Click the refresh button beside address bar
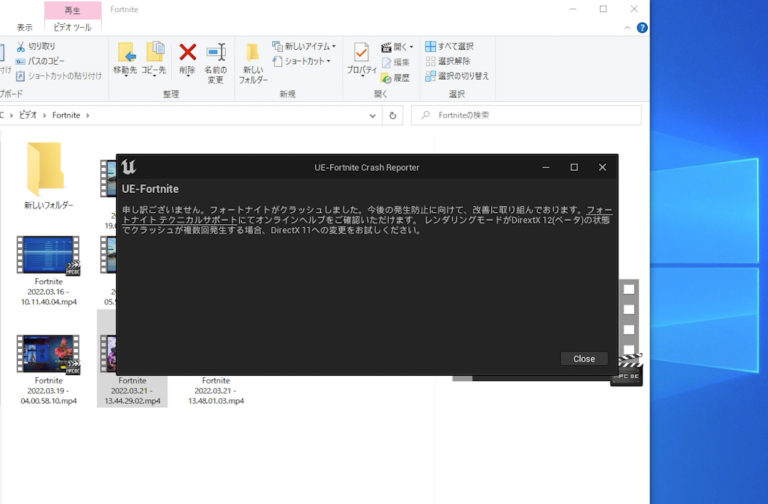Image resolution: width=768 pixels, height=504 pixels. pyautogui.click(x=394, y=115)
